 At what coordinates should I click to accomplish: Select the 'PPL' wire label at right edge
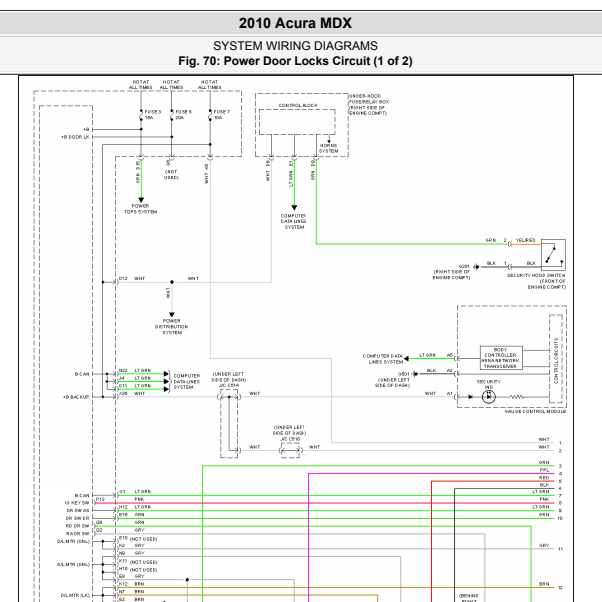(544, 470)
